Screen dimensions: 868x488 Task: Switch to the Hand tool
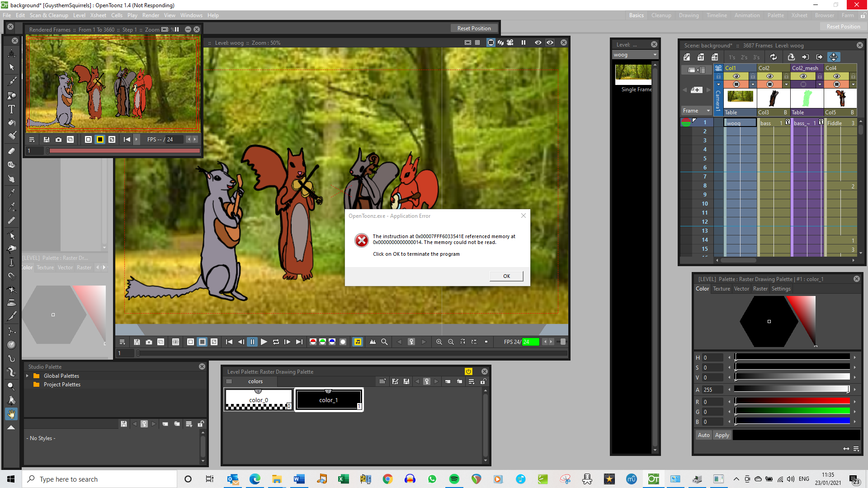tap(12, 413)
